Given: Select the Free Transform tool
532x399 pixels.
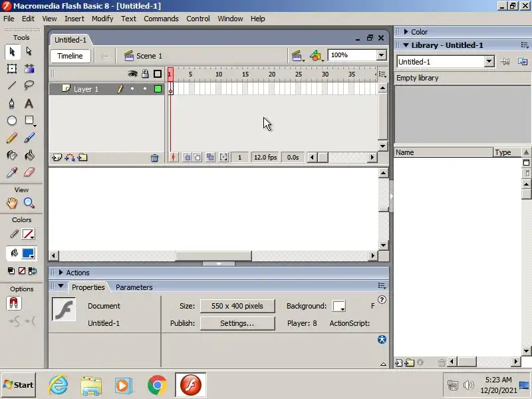Looking at the screenshot, I should click(x=12, y=69).
